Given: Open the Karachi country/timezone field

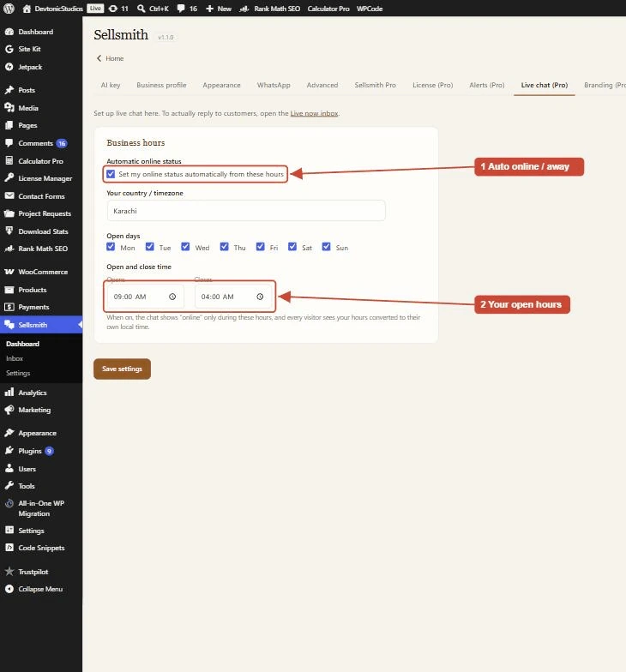Looking at the screenshot, I should tap(246, 211).
